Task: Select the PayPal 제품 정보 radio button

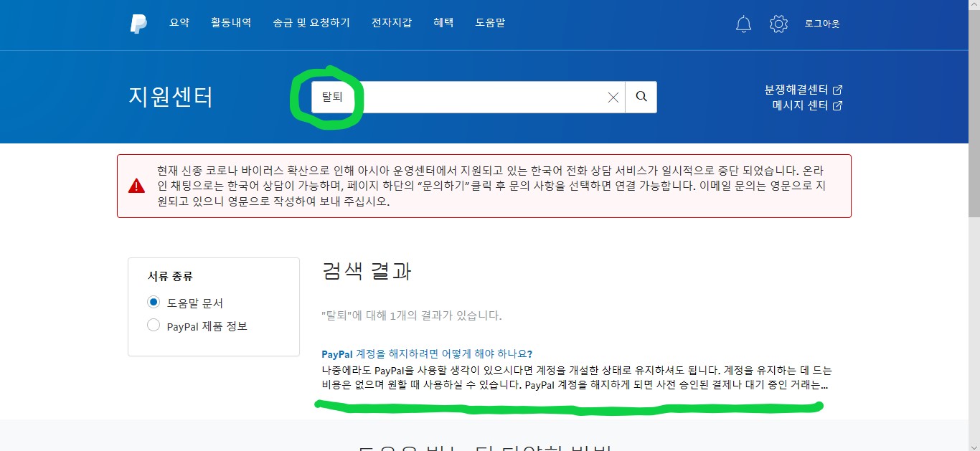Action: point(153,326)
